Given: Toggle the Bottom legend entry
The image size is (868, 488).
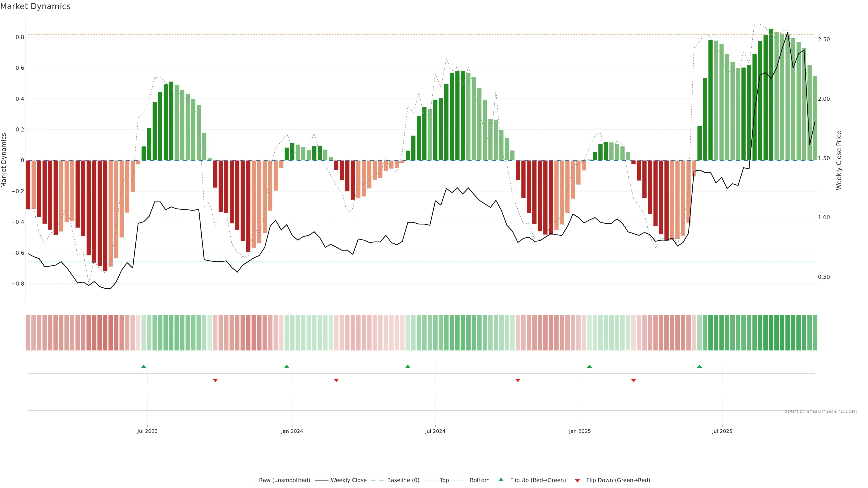Looking at the screenshot, I should [479, 480].
